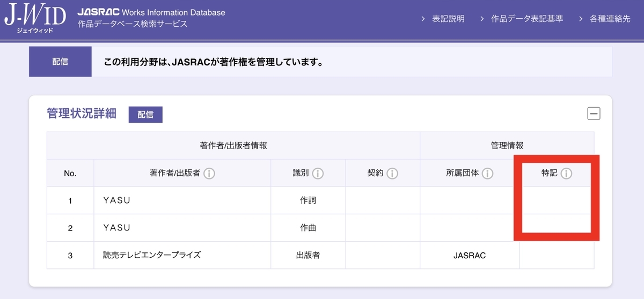Click the 作品データベース検索サービス subtitle

click(133, 24)
